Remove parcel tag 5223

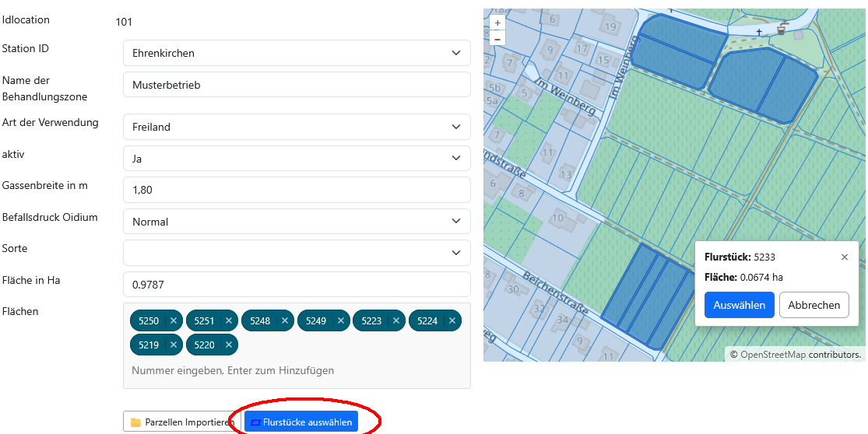click(396, 320)
